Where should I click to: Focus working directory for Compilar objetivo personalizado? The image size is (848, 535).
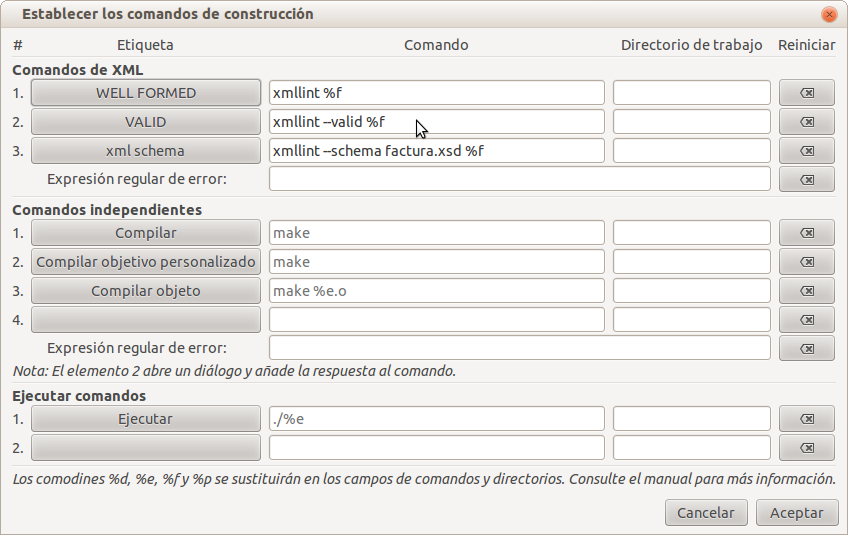[692, 262]
